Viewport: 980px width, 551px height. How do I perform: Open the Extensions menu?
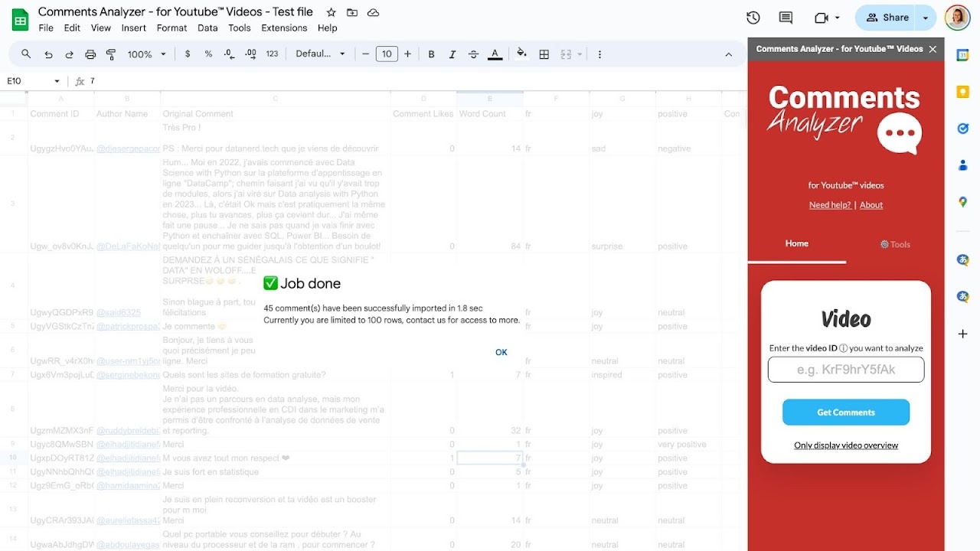click(x=284, y=28)
